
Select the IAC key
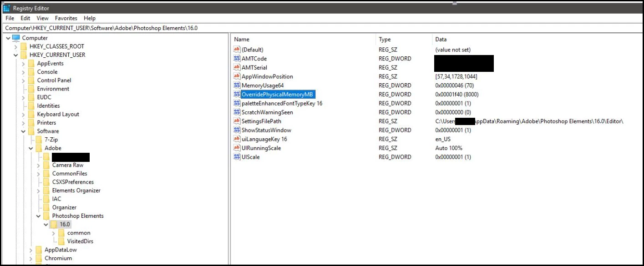[x=56, y=199]
